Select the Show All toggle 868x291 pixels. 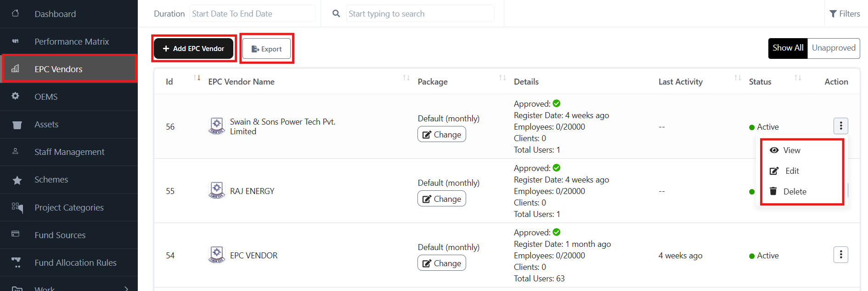pos(788,48)
